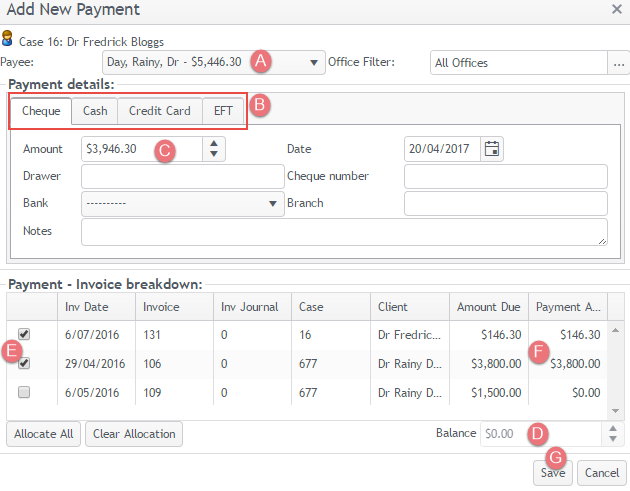Switch to the Credit Card tab
This screenshot has height=491, width=630.
159,111
